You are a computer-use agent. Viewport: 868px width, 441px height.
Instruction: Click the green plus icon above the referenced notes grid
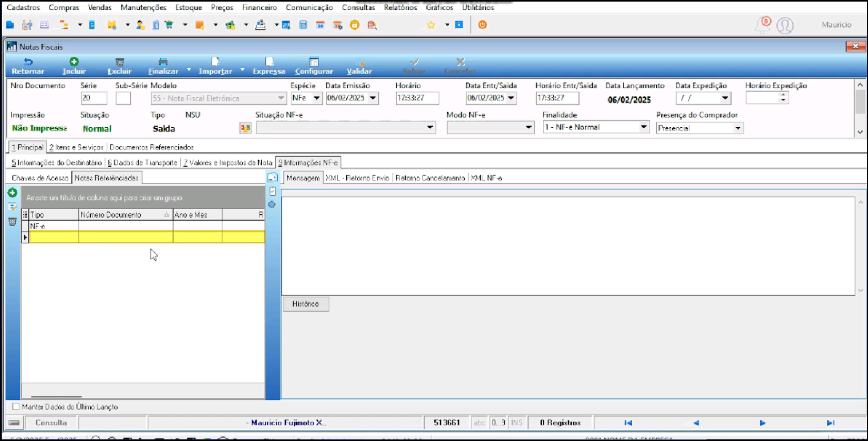[13, 193]
